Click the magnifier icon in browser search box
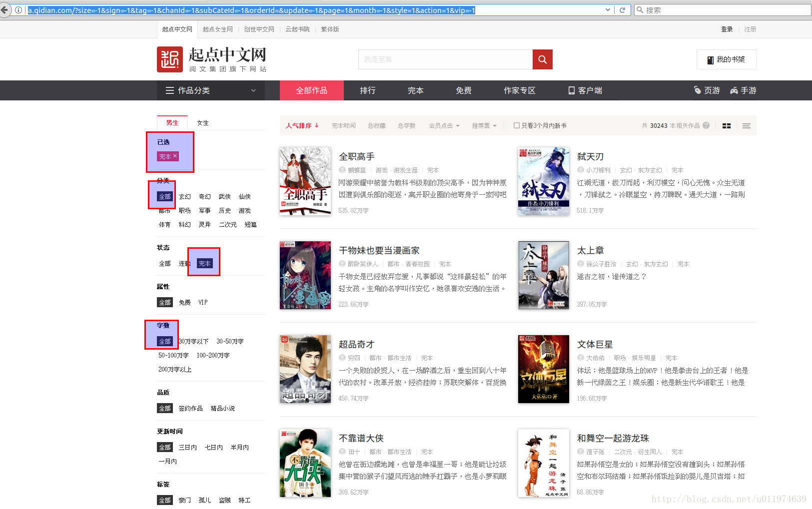The image size is (812, 509). coord(640,10)
